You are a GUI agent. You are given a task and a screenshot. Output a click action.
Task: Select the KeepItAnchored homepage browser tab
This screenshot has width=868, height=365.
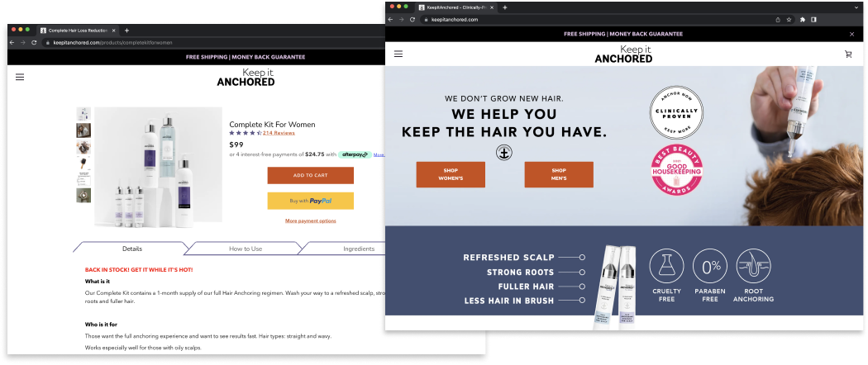pos(456,7)
